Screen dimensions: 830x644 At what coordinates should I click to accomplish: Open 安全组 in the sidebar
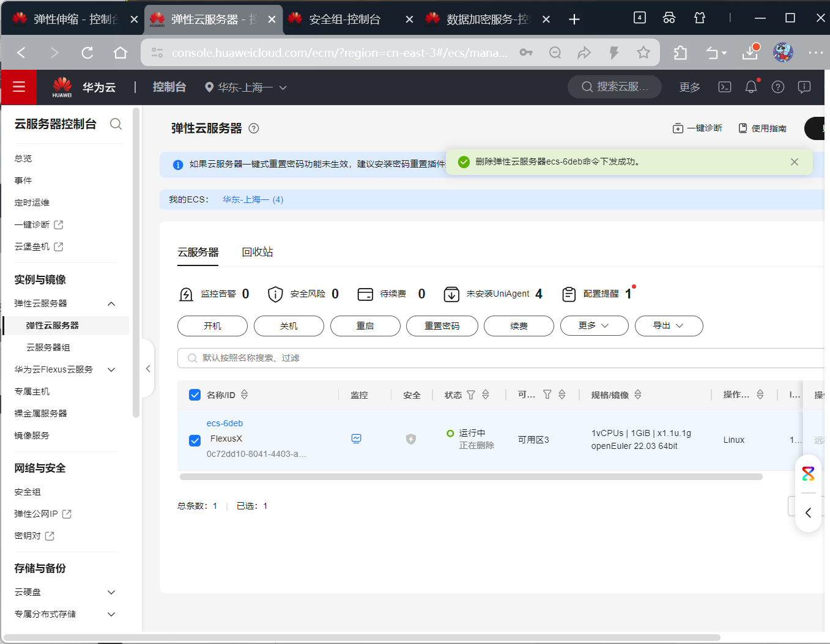pos(28,492)
